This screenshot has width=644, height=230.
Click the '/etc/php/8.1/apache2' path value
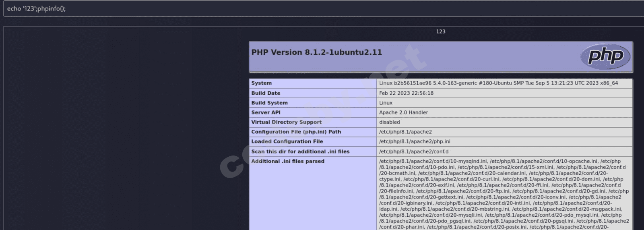tap(405, 132)
